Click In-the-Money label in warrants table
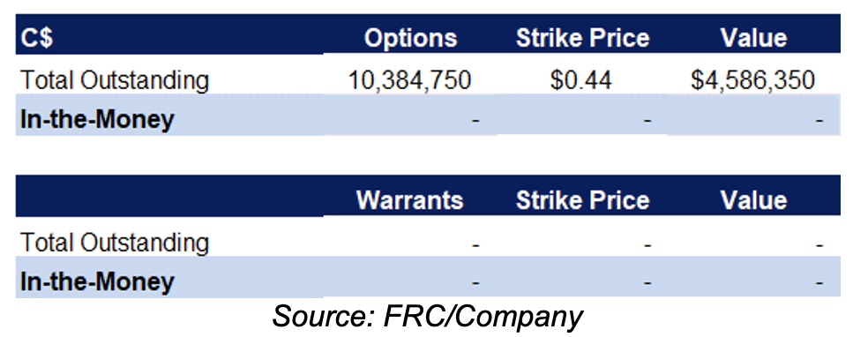The width and height of the screenshot is (868, 337). (97, 282)
